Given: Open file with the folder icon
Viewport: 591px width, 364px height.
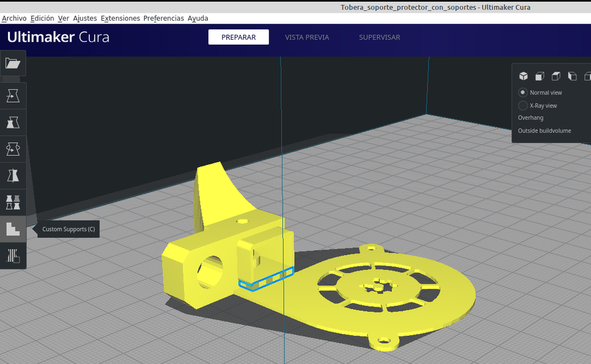Looking at the screenshot, I should 13,63.
